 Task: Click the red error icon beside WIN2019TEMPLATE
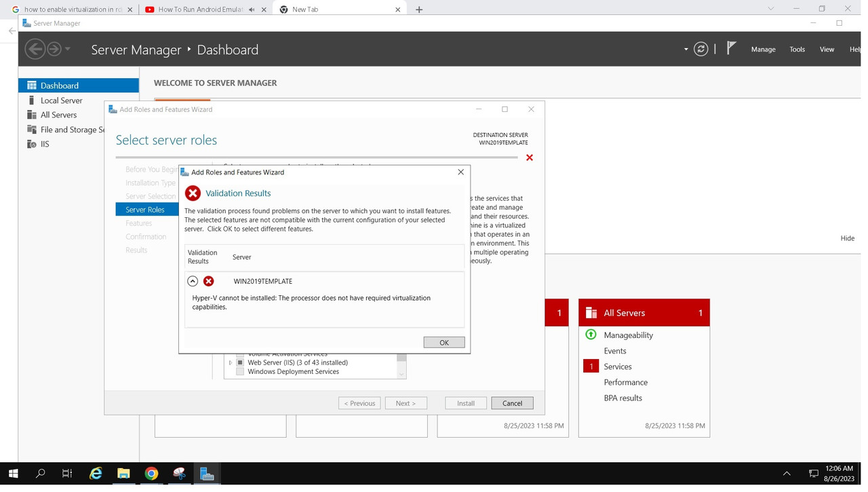tap(209, 281)
